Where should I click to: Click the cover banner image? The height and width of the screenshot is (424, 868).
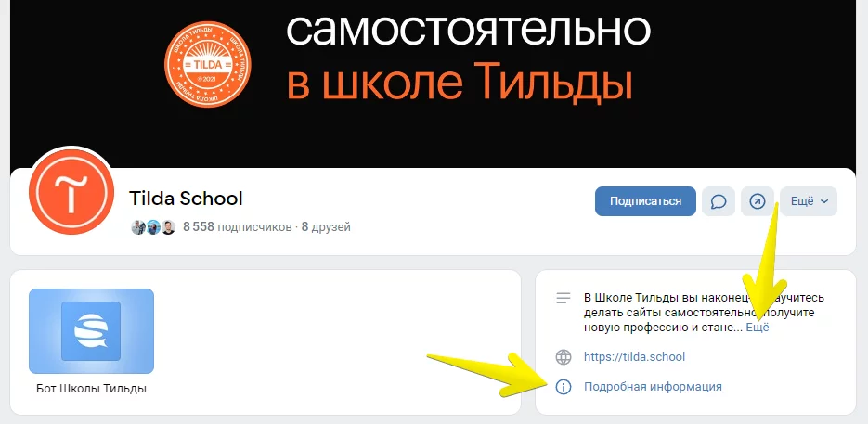coord(433,83)
